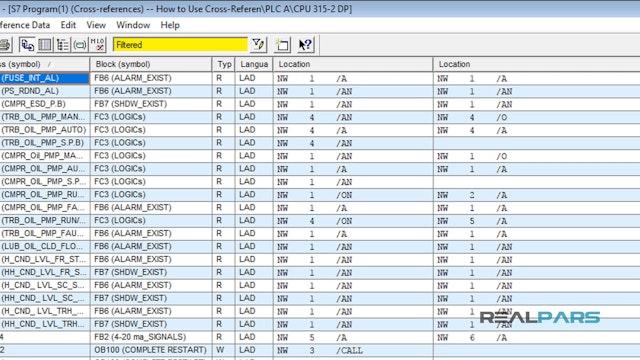Select the (LUB_OIL_CLD_FLO... address cell
Screen dimensions: 640x360
coord(44,247)
